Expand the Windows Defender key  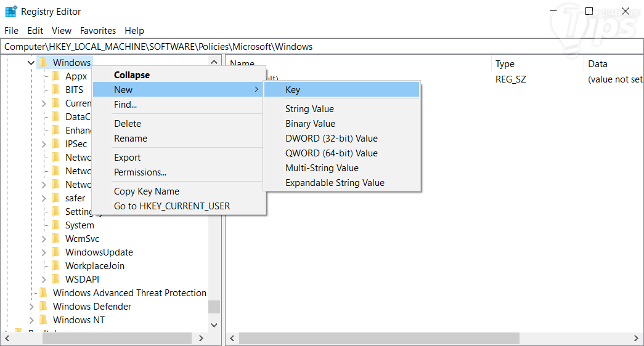[31, 307]
